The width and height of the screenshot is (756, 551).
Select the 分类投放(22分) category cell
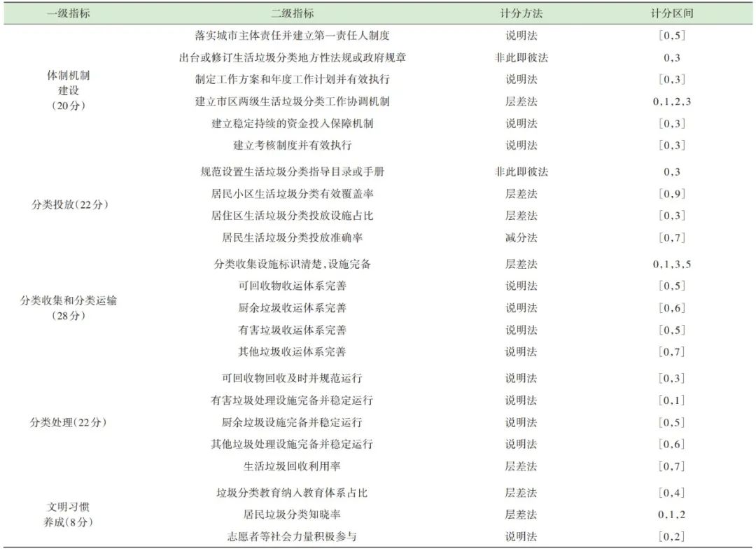point(69,205)
